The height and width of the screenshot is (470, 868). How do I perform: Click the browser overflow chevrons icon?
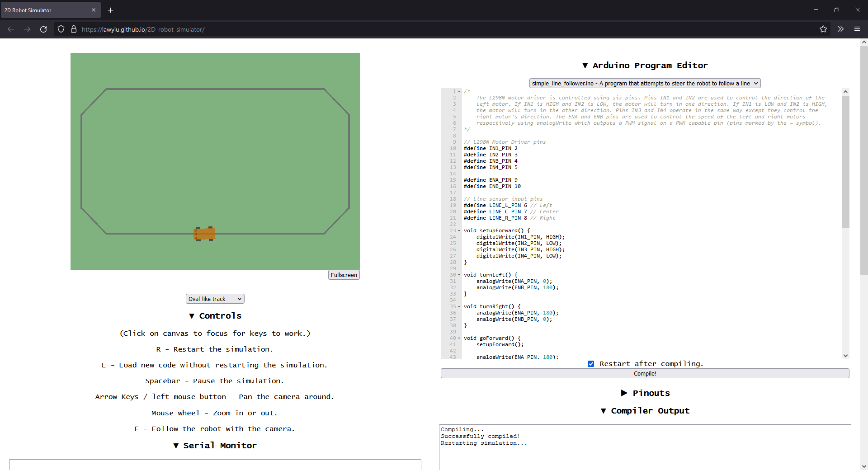click(x=840, y=29)
